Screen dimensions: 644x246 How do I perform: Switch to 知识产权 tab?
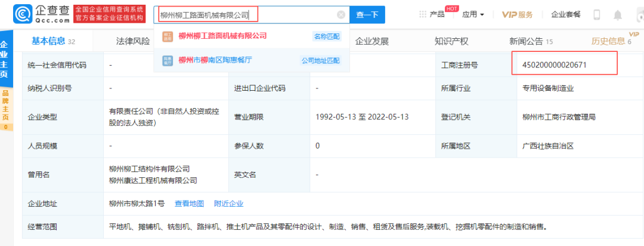tap(451, 41)
